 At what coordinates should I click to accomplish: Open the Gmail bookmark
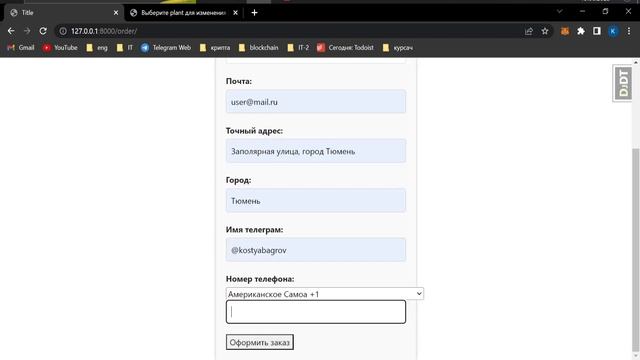[x=21, y=48]
